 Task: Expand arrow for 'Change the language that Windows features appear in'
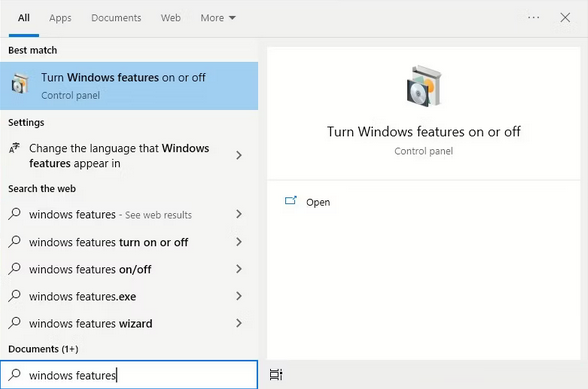(239, 155)
